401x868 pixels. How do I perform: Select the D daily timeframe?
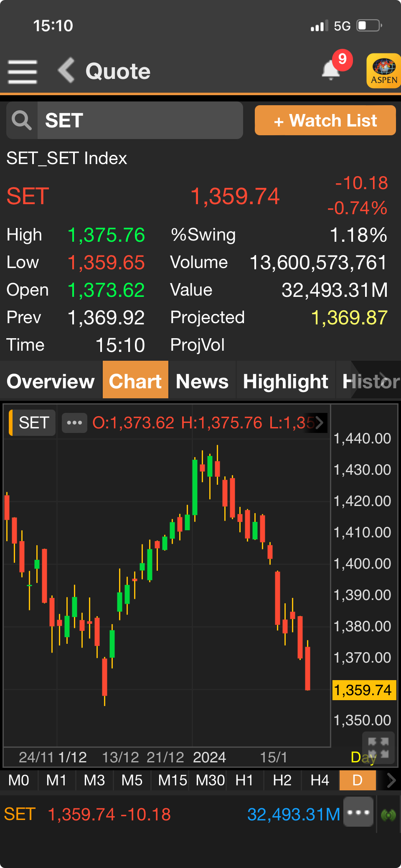point(358,780)
